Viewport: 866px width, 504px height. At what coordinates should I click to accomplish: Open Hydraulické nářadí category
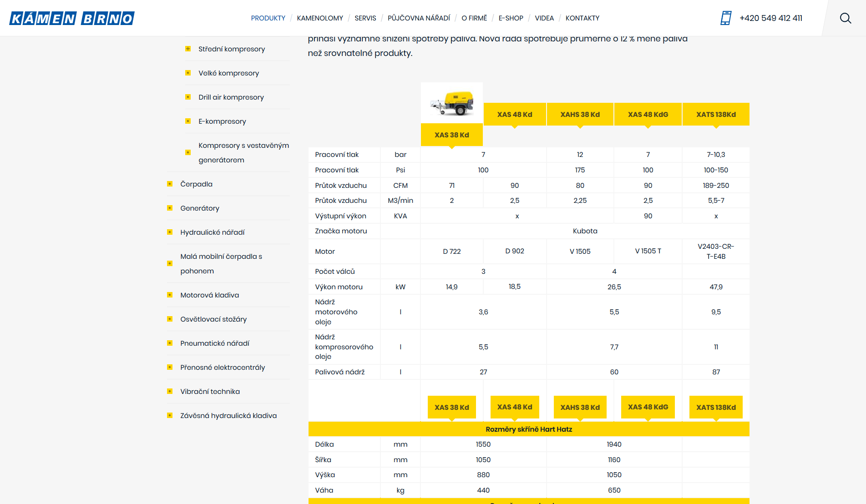click(213, 232)
